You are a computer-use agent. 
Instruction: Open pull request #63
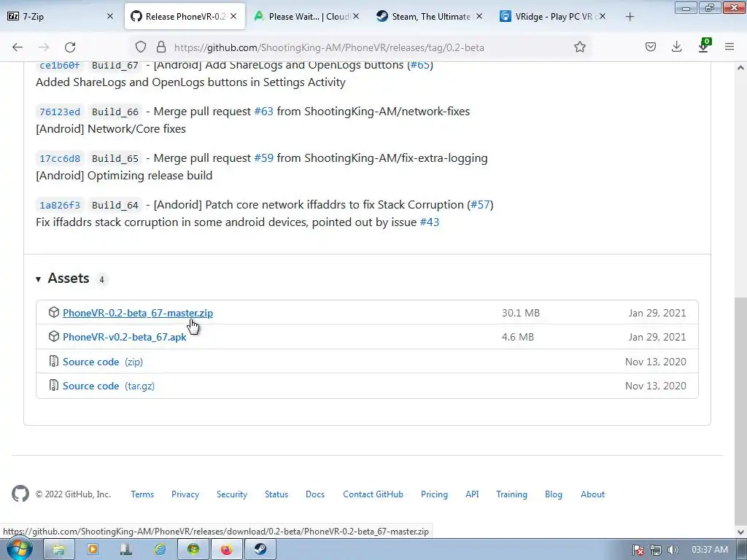coord(264,112)
